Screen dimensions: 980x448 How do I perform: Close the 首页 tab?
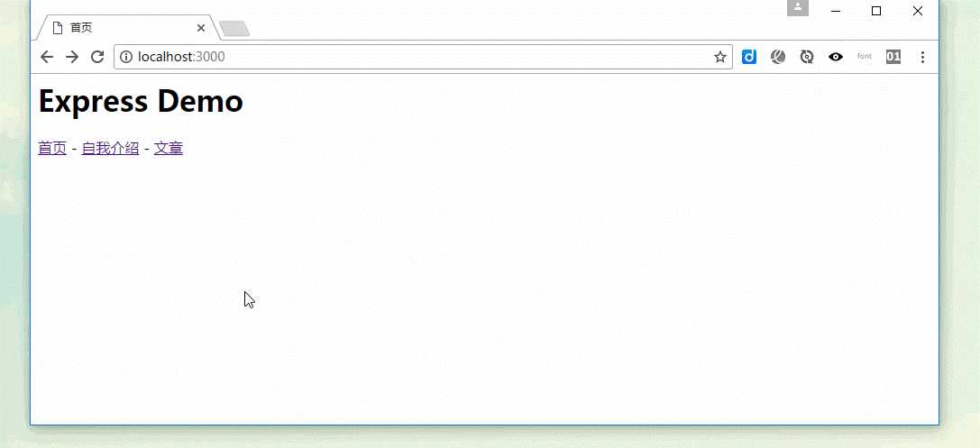(x=201, y=28)
